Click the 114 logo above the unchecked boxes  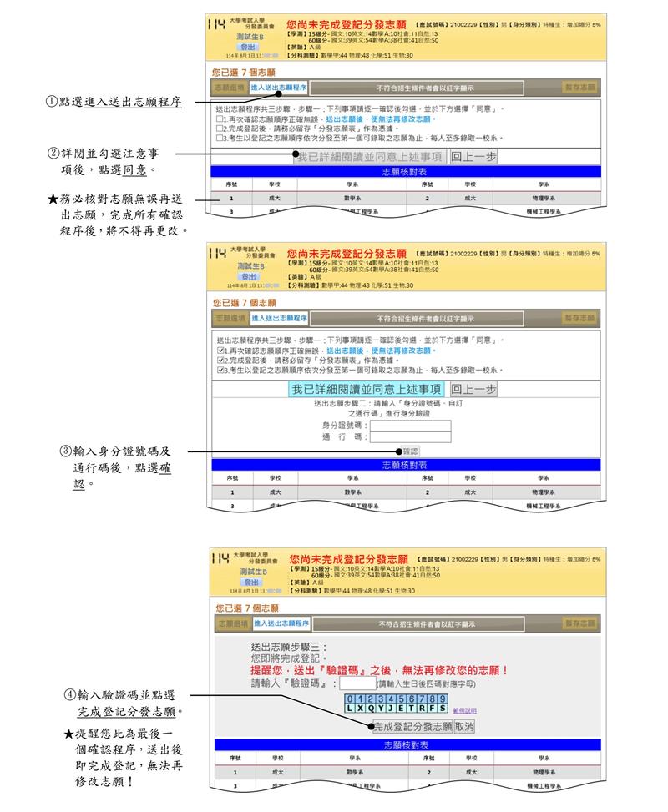[216, 24]
